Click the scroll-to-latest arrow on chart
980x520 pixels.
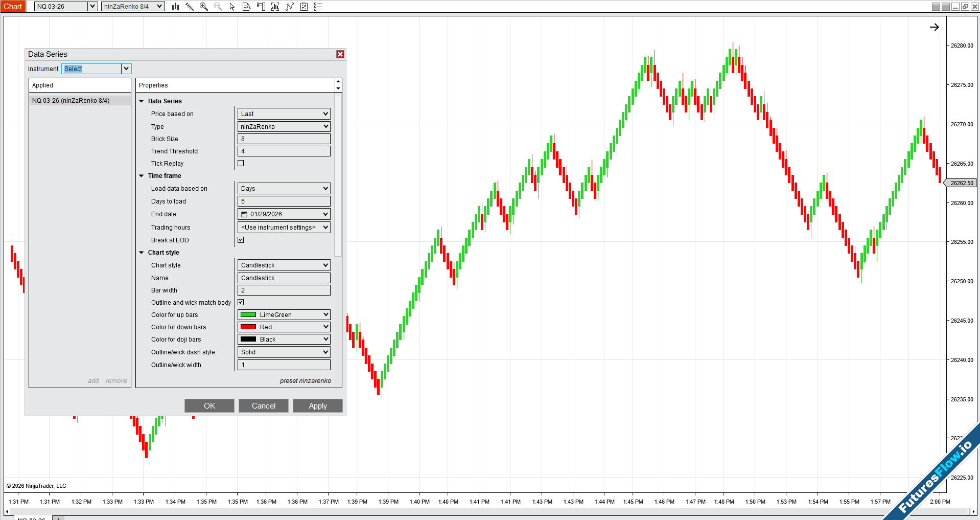coord(934,27)
